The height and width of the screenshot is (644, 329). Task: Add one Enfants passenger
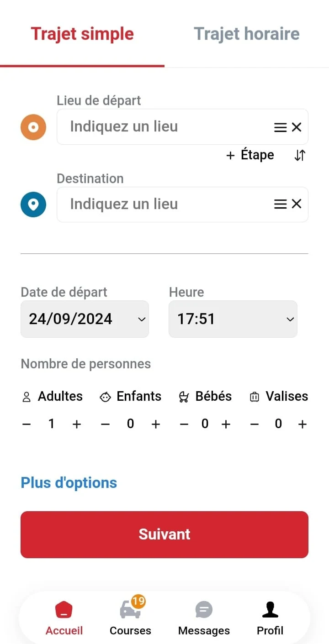pos(156,424)
